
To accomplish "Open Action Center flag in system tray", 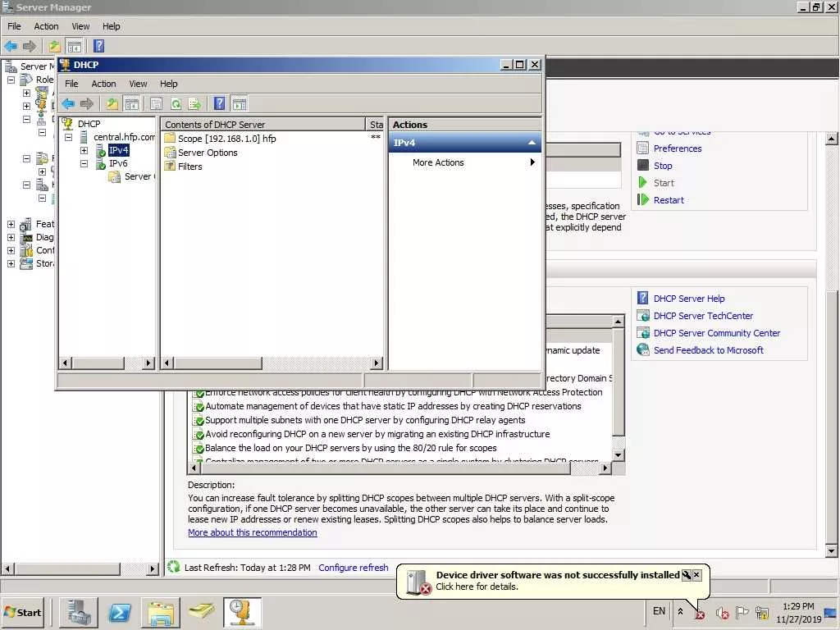I will tap(742, 612).
